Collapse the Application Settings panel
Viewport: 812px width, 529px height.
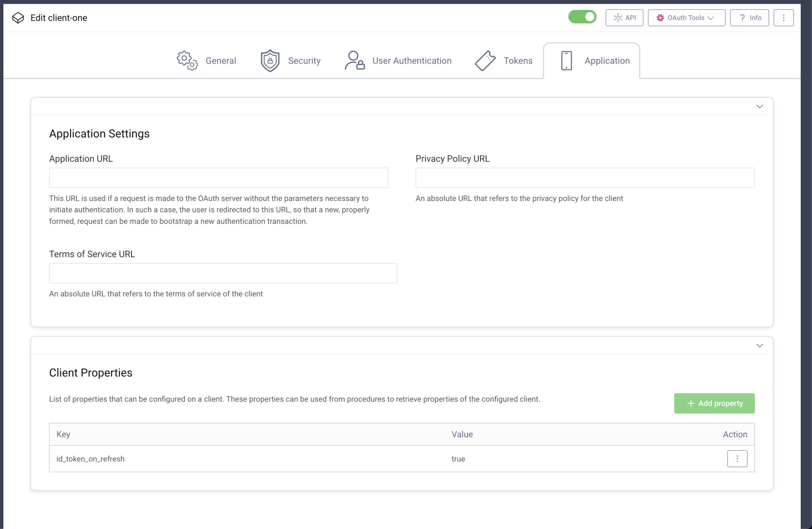pyautogui.click(x=759, y=106)
